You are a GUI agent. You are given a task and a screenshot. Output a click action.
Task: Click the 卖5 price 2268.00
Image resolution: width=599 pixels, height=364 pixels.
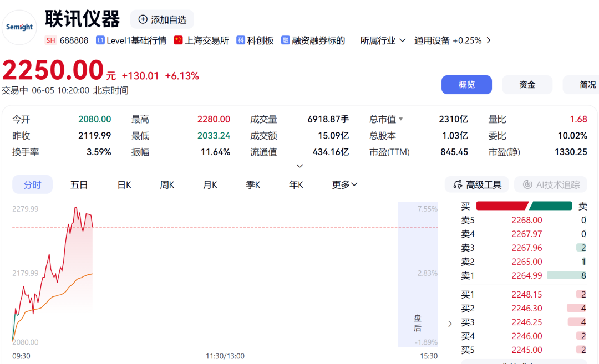click(527, 220)
